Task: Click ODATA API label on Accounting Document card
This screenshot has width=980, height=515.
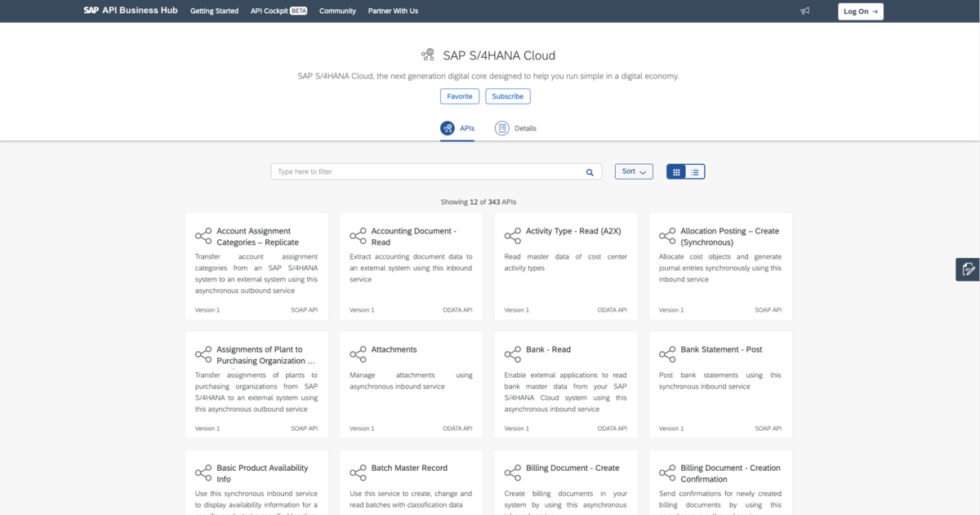Action: 457,310
